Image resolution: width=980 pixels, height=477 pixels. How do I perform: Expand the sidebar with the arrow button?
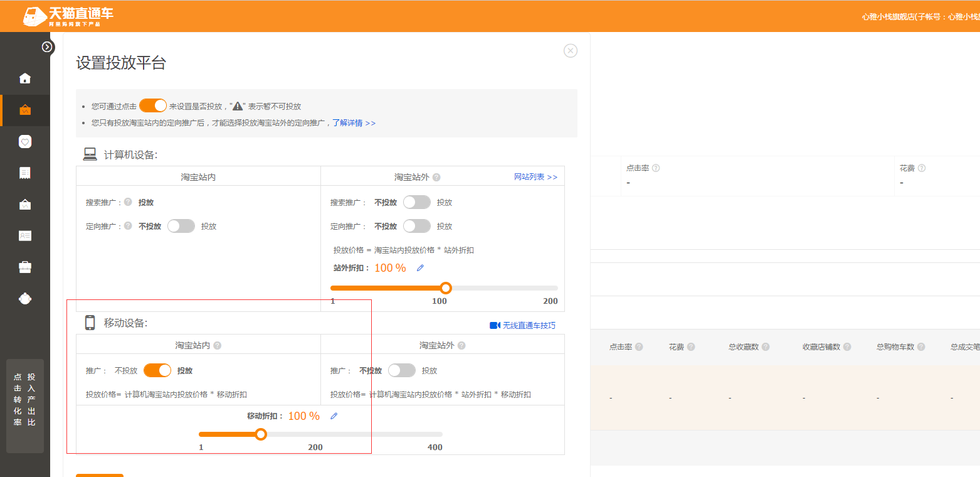coord(48,47)
